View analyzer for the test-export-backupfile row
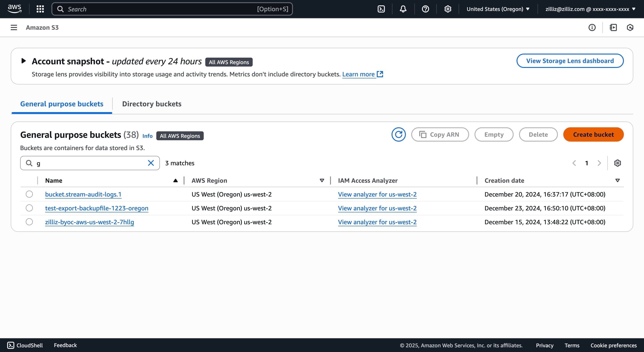The height and width of the screenshot is (352, 644). point(377,208)
